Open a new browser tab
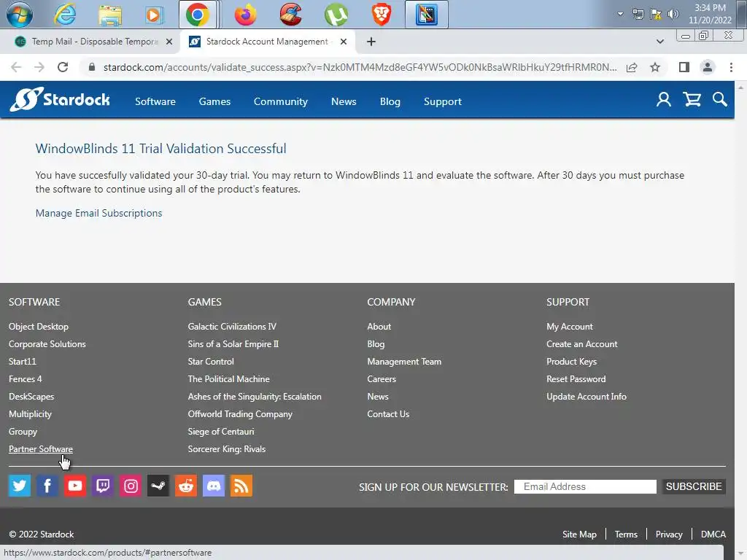The width and height of the screenshot is (747, 560). (x=371, y=42)
